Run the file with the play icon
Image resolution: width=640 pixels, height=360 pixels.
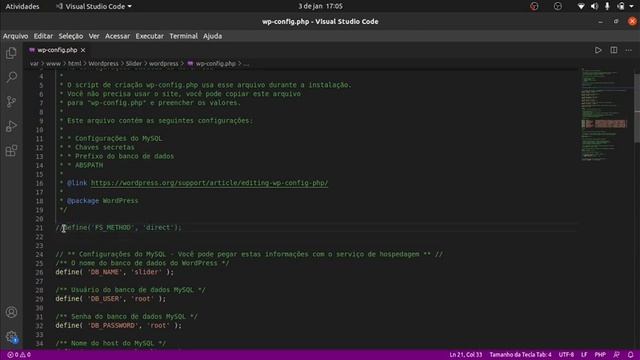pos(598,50)
